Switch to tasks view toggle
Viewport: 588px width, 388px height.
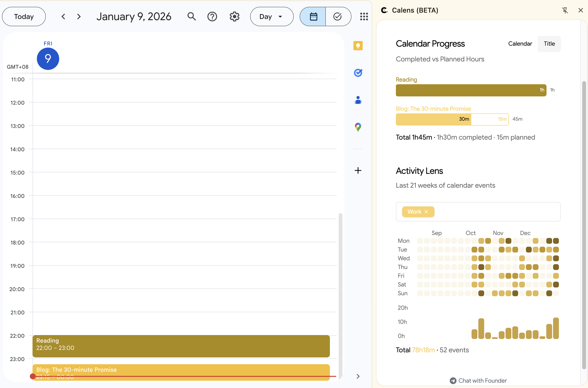(x=337, y=17)
